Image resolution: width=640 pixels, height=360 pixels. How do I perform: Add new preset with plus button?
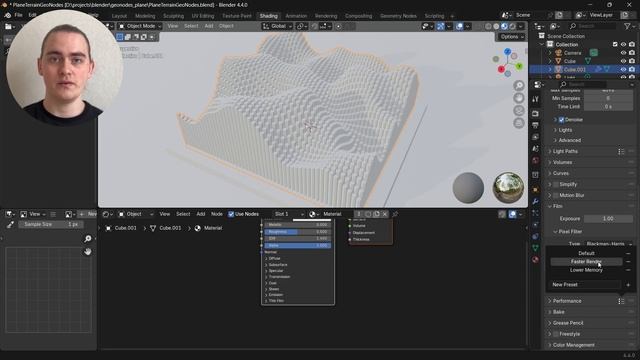628,285
